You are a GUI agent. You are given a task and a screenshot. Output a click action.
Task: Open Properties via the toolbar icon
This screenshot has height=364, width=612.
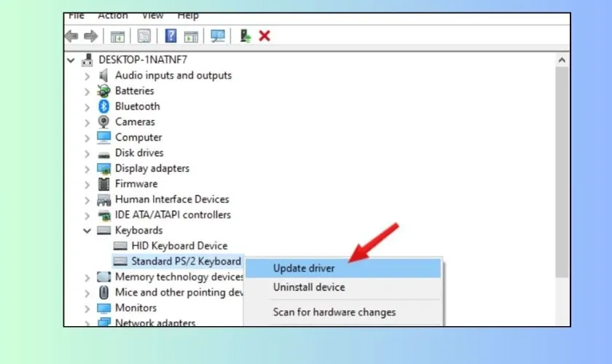[x=144, y=36]
